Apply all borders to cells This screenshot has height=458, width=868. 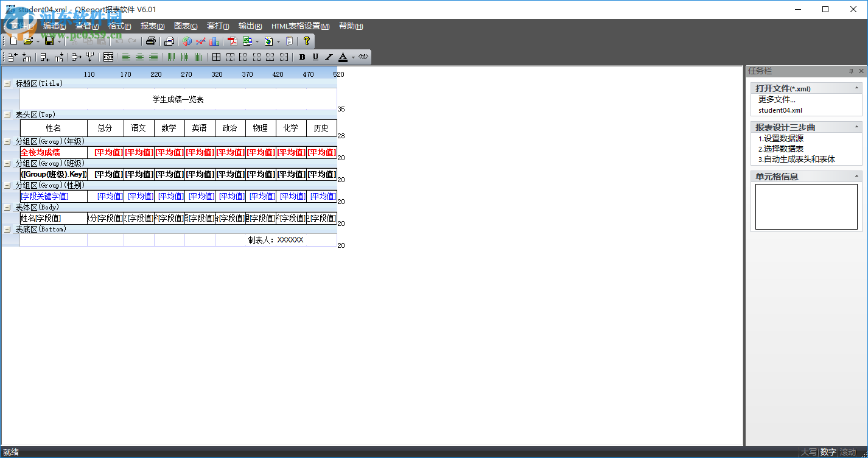tap(216, 57)
